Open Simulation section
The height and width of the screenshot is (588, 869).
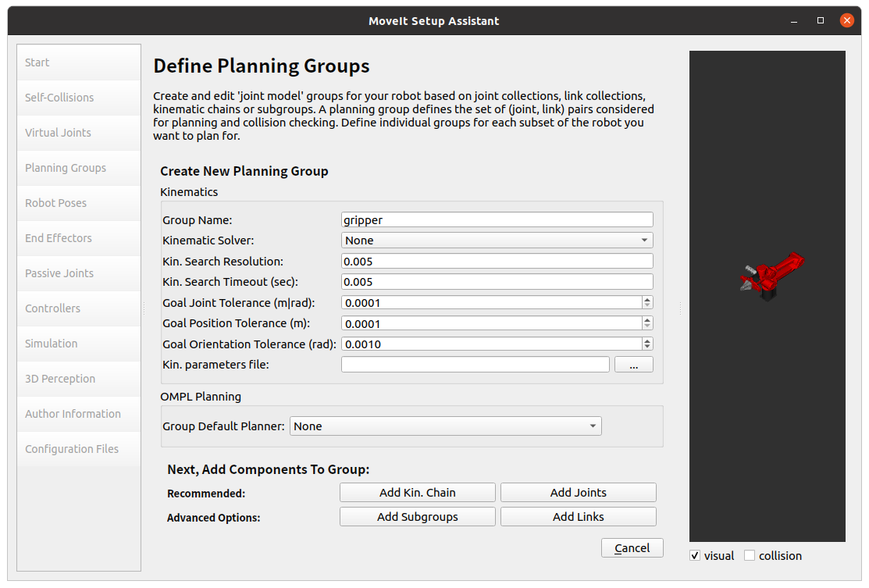79,344
